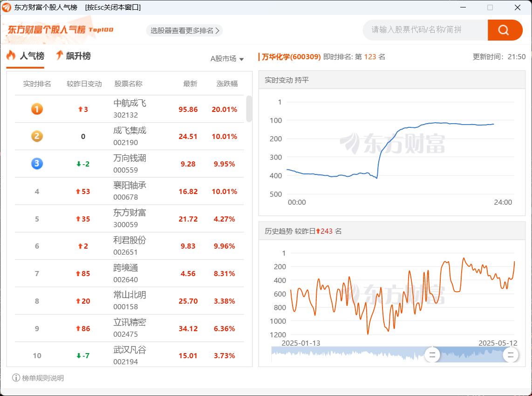Screen dimensions: 532x396
Task: Click stock code 002190
Action: pyautogui.click(x=125, y=143)
